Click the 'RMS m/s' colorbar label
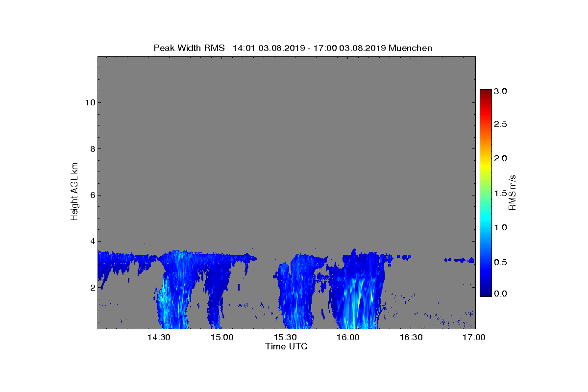The height and width of the screenshot is (392, 588). [513, 193]
